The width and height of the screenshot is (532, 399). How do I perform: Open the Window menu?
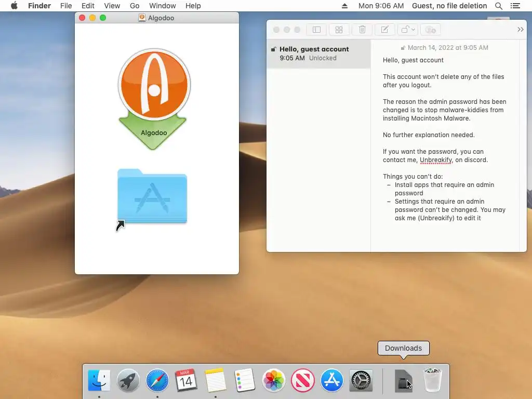pos(163,6)
